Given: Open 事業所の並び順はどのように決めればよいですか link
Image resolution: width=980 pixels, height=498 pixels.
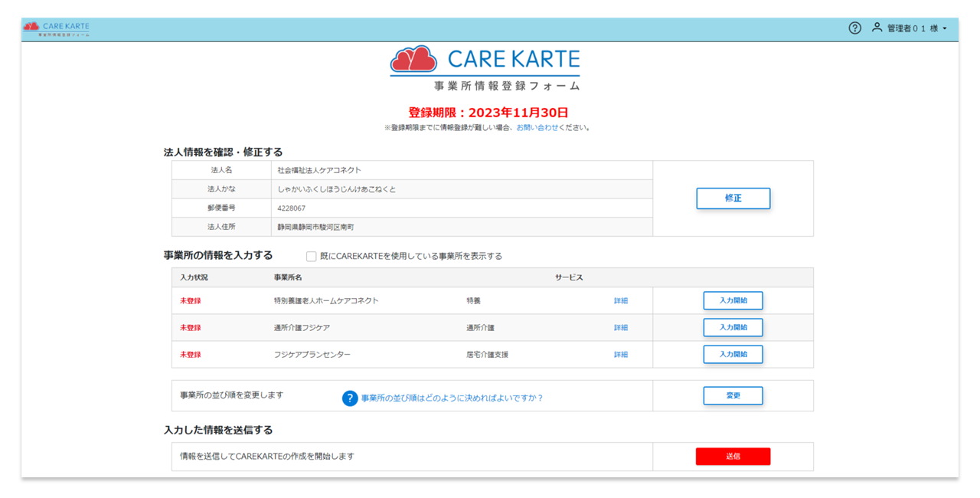Looking at the screenshot, I should 452,398.
